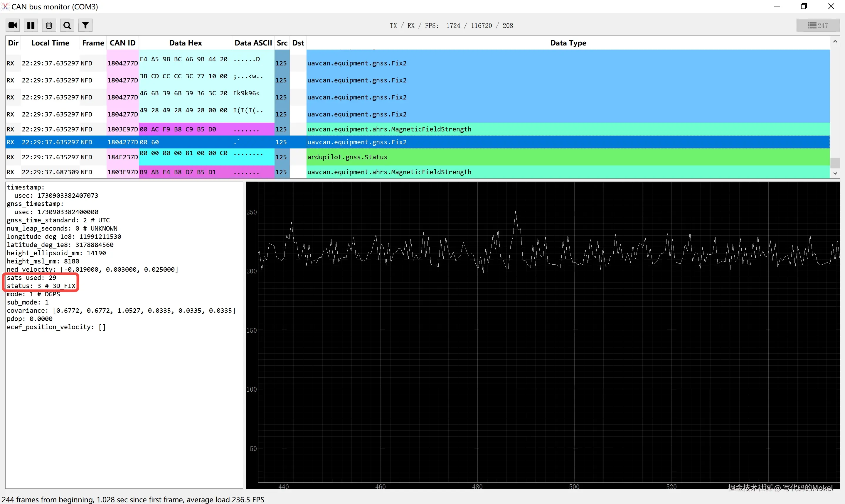Pause the frame capture
Screen dimensions: 845x504
click(31, 26)
